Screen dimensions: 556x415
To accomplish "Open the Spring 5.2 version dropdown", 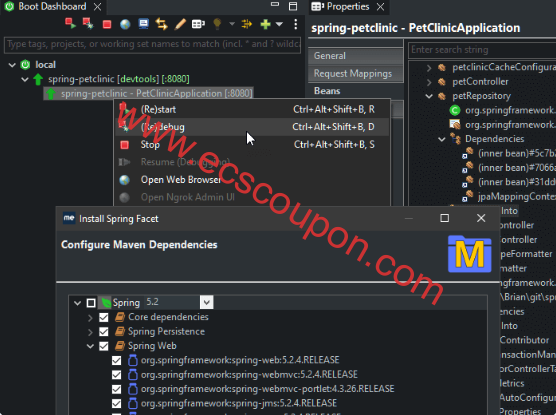I will click(206, 303).
